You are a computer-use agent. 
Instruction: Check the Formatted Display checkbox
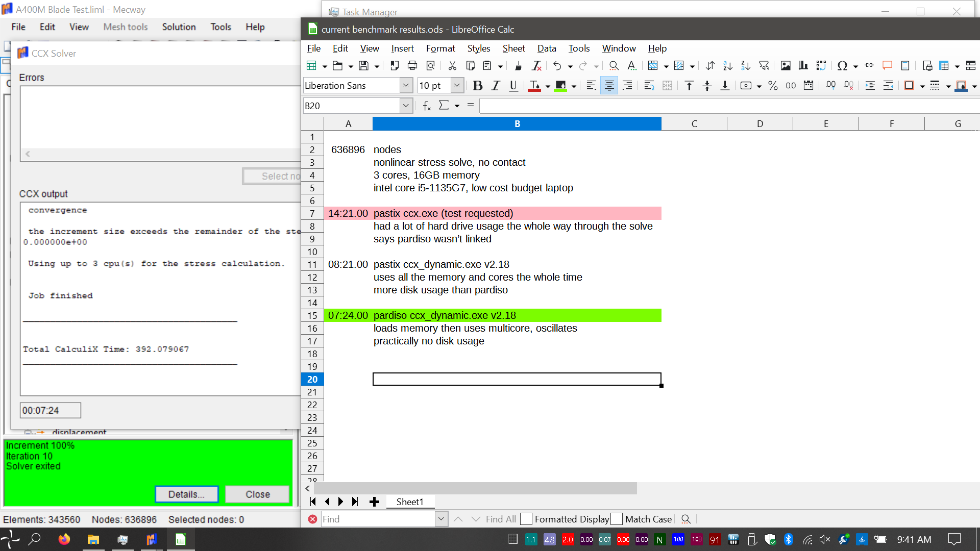click(526, 519)
